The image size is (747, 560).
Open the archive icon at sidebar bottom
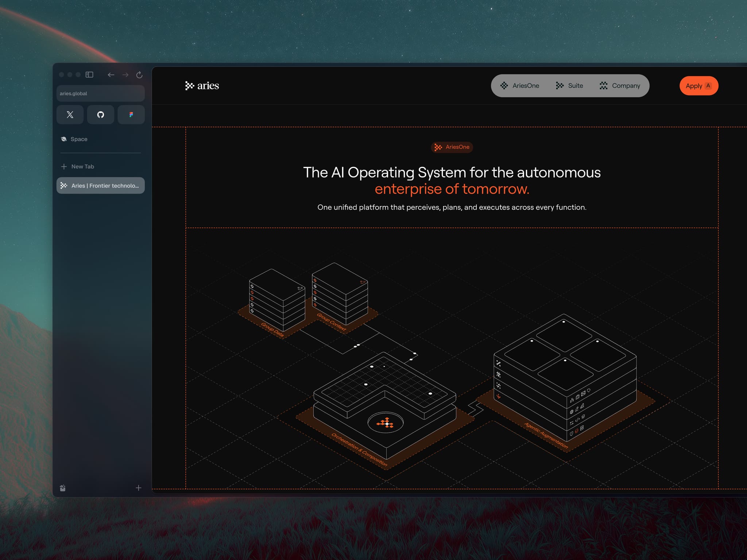coord(63,488)
